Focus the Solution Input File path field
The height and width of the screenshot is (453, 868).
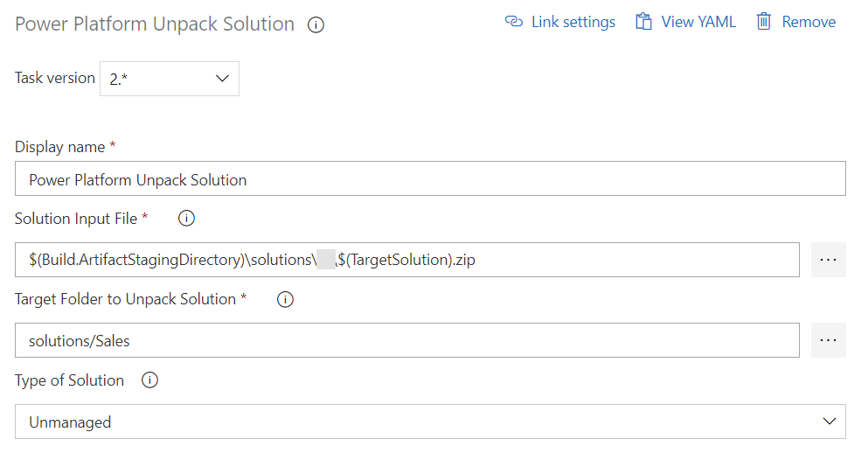[x=406, y=260]
